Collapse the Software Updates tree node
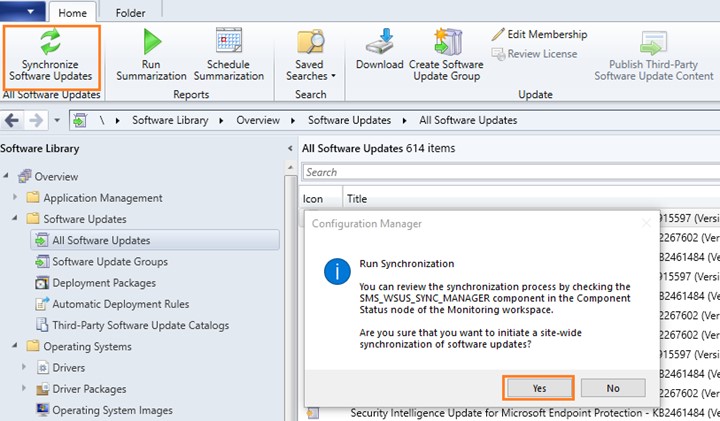The width and height of the screenshot is (720, 421). coord(15,218)
